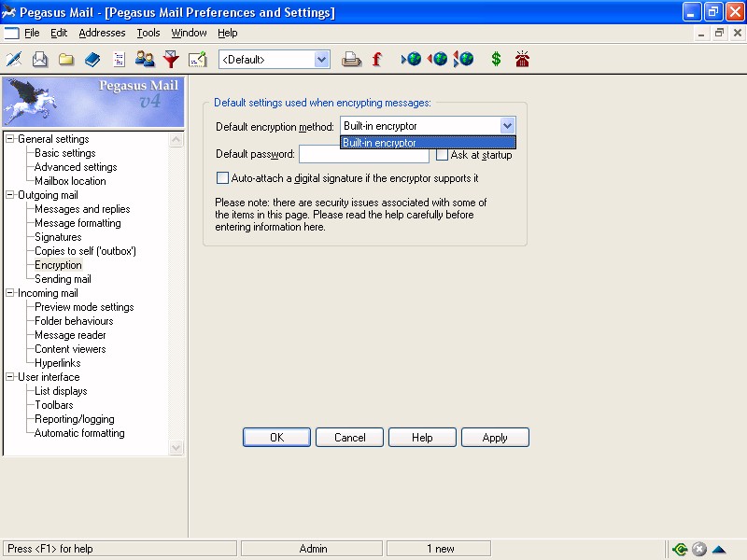
Task: Click the globe with left-pointing red arrow icon
Action: pyautogui.click(x=437, y=59)
